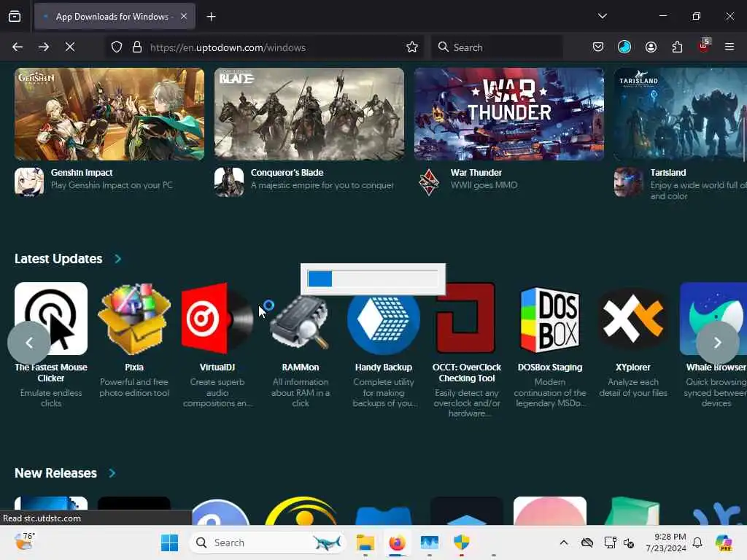Screen dimensions: 747x560
Task: Open Conqueror's Blade title link
Action: [x=287, y=172]
